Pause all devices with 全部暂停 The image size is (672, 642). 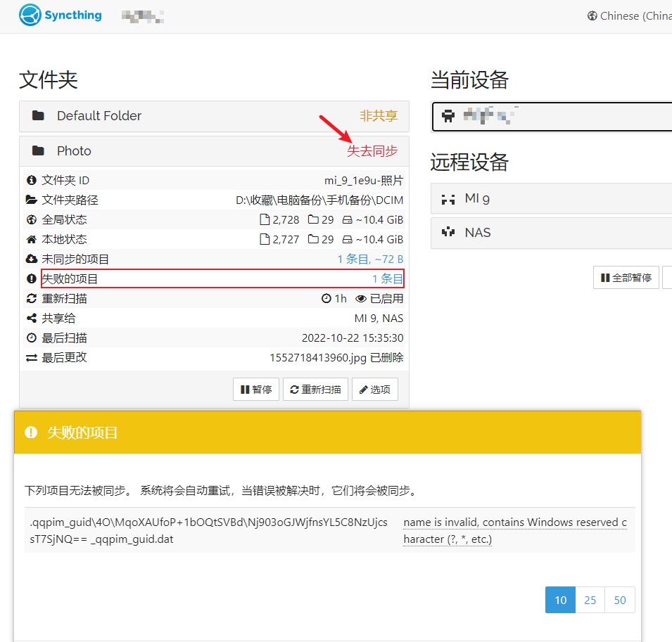tap(626, 278)
